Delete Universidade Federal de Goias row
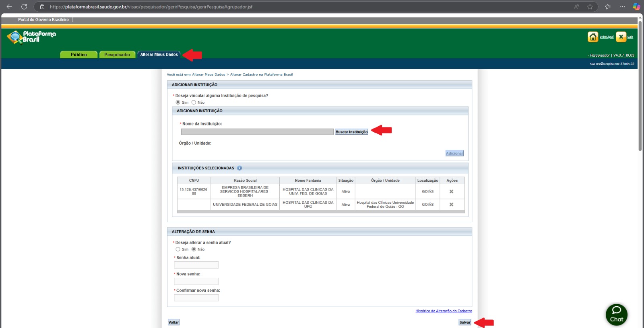This screenshot has width=644, height=328. (x=451, y=205)
